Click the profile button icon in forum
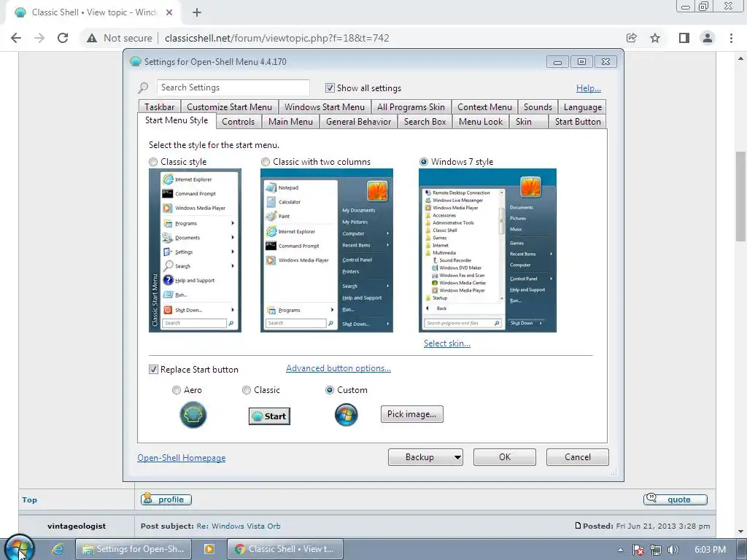The image size is (747, 560). click(166, 499)
